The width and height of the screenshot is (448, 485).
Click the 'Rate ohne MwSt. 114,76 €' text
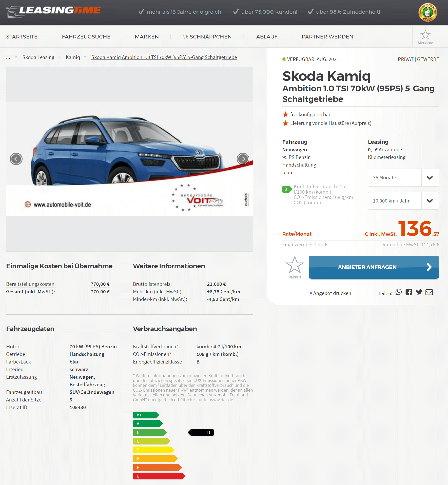411,245
